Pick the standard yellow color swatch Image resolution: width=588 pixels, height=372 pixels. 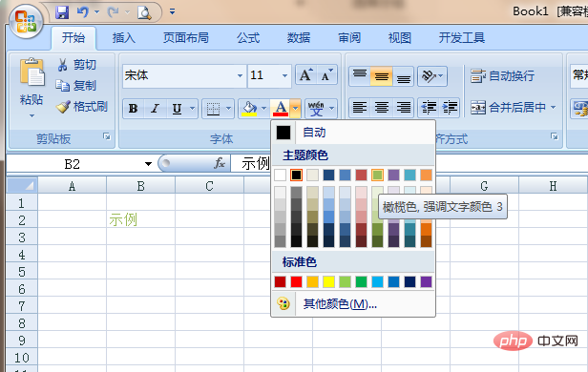point(328,281)
